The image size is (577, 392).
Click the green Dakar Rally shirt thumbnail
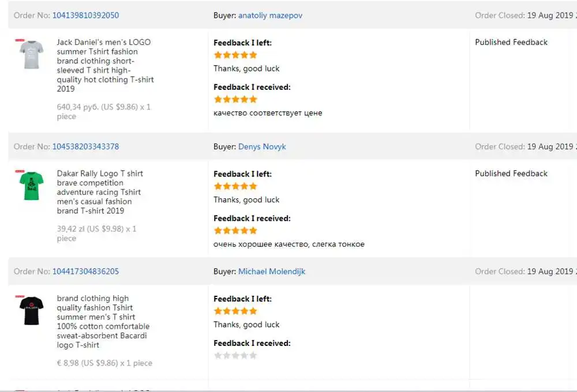coord(30,186)
